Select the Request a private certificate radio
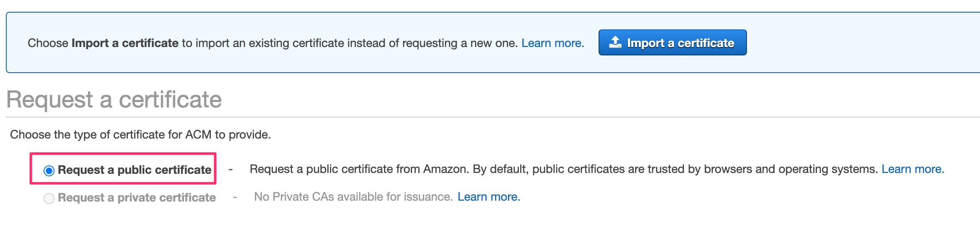This screenshot has width=980, height=246. [x=49, y=198]
